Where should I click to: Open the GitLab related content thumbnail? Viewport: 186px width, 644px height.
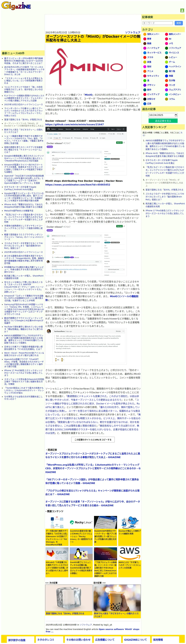click(57, 554)
